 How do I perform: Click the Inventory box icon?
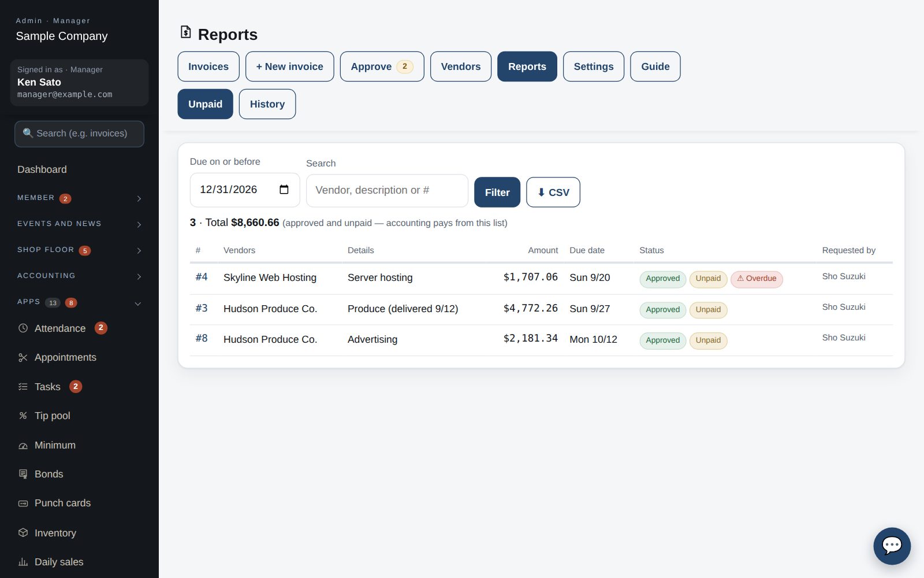click(x=23, y=532)
